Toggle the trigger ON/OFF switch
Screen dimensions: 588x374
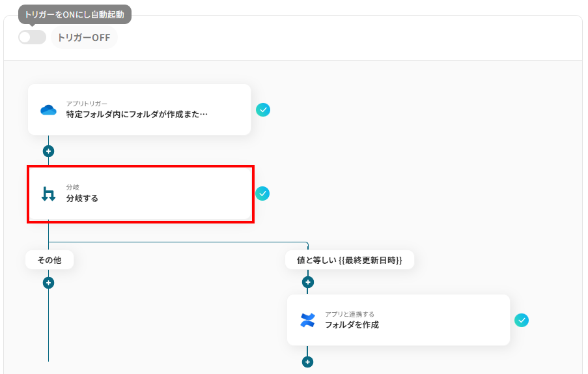pyautogui.click(x=33, y=37)
